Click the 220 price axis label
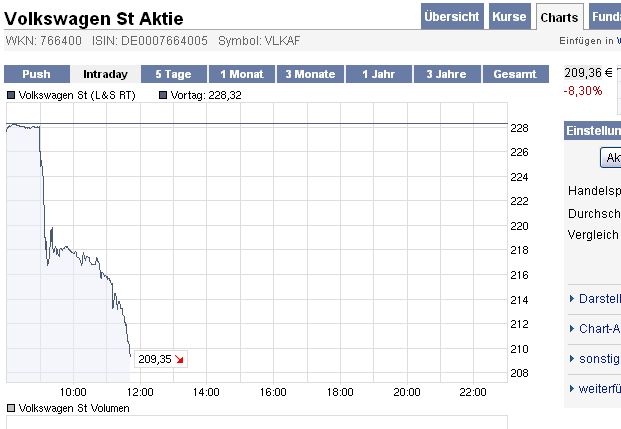Viewport: 621px width, 429px height. 519,226
